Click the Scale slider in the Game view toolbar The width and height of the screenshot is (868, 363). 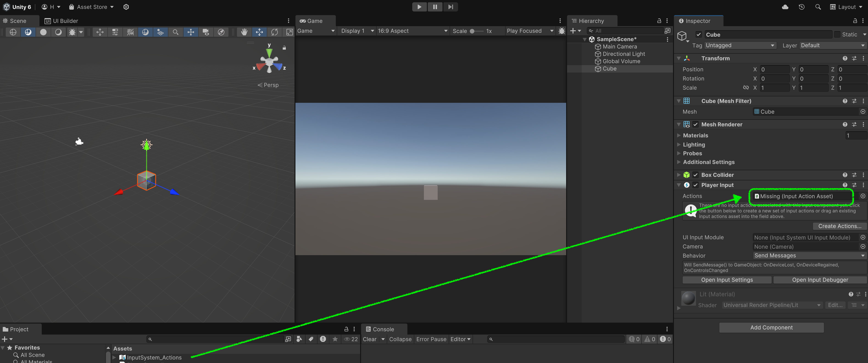472,31
